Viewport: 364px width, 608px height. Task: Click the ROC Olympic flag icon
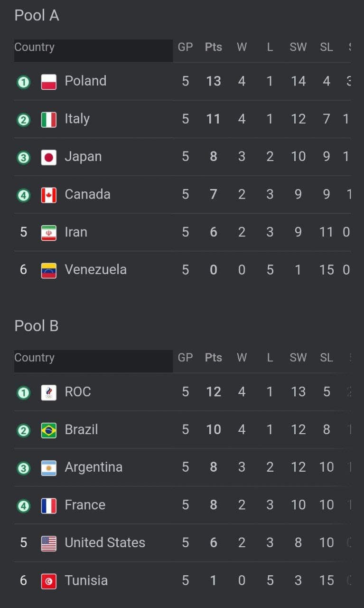click(49, 392)
